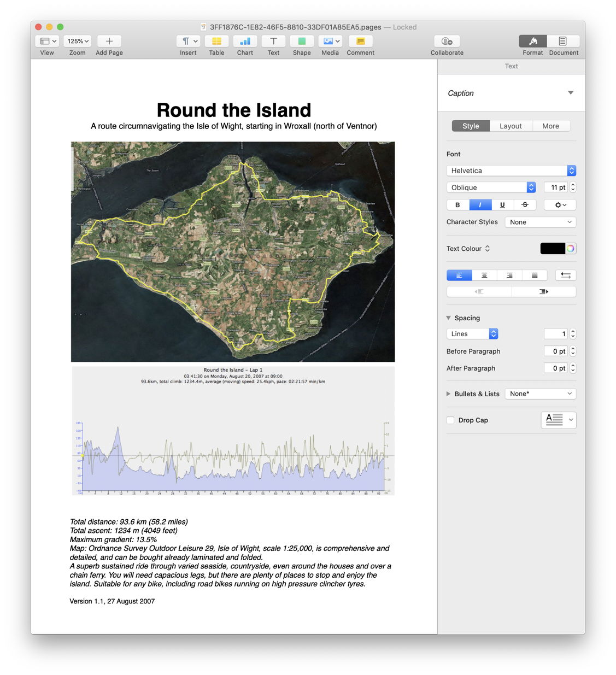The height and width of the screenshot is (675, 616).
Task: Show the Format inspector
Action: (533, 41)
